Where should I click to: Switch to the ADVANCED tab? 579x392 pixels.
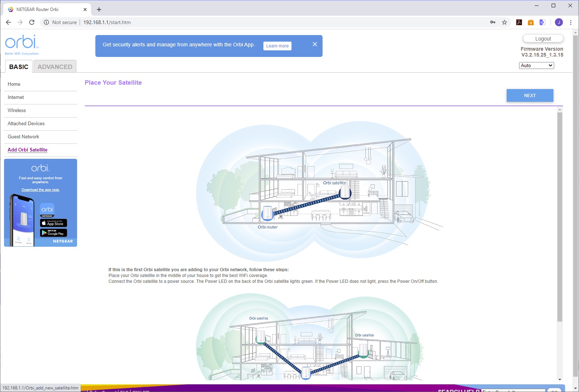(x=55, y=67)
